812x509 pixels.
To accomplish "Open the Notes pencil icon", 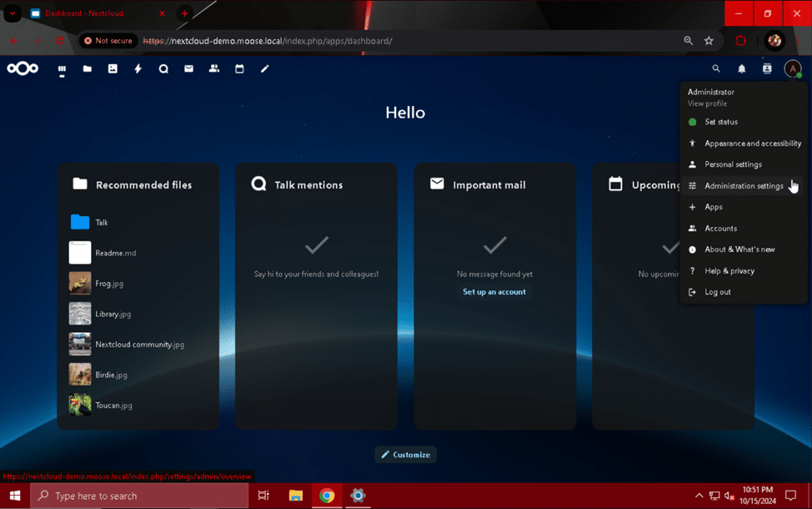I will coord(264,68).
